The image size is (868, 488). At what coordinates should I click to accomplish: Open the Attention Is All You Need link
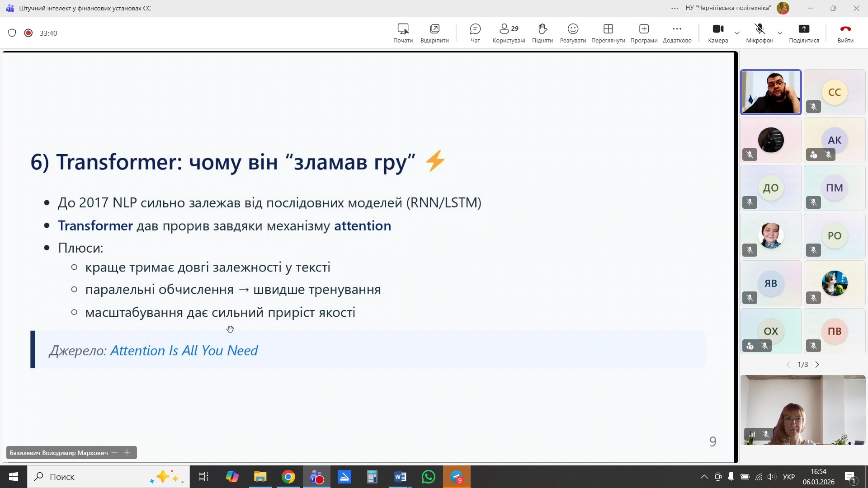[184, 351]
